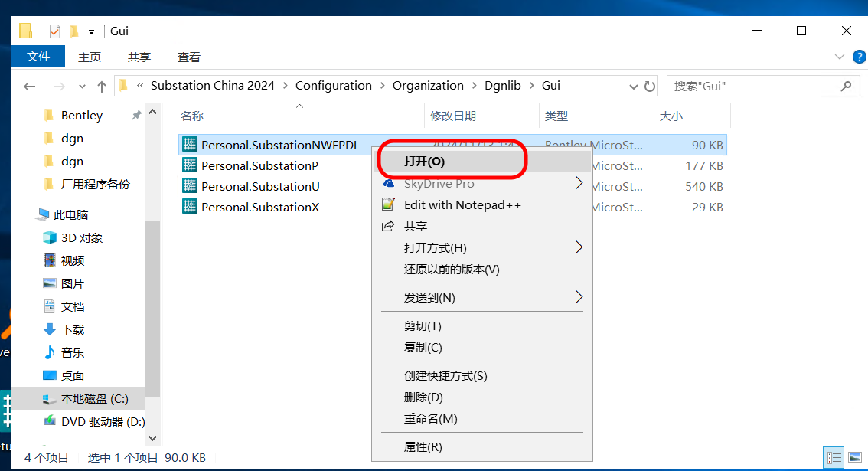
Task: Click the Organization breadcrumb segment
Action: point(428,86)
